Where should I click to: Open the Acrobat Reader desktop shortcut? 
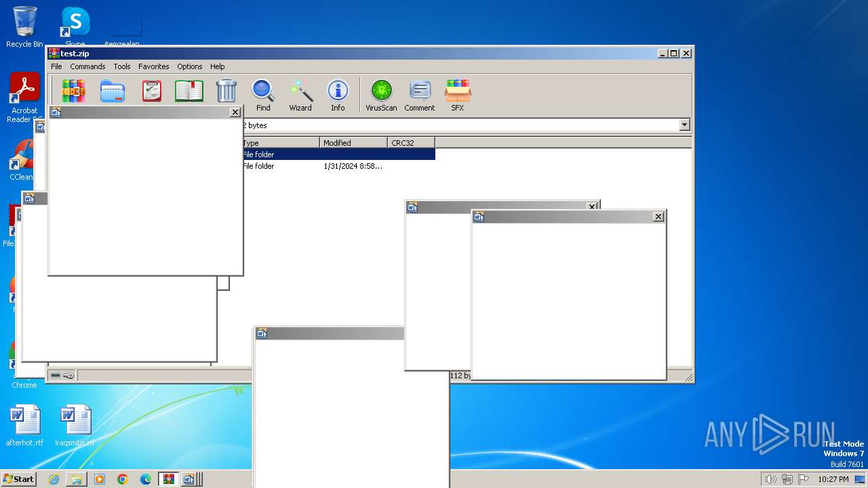(24, 98)
